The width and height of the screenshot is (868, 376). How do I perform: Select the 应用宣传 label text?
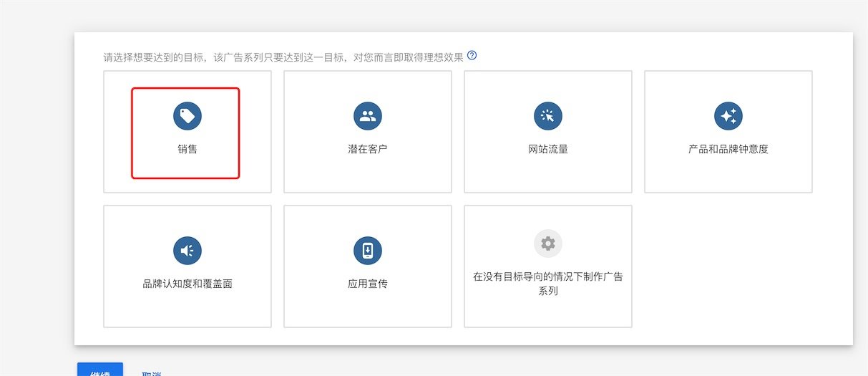click(x=368, y=284)
